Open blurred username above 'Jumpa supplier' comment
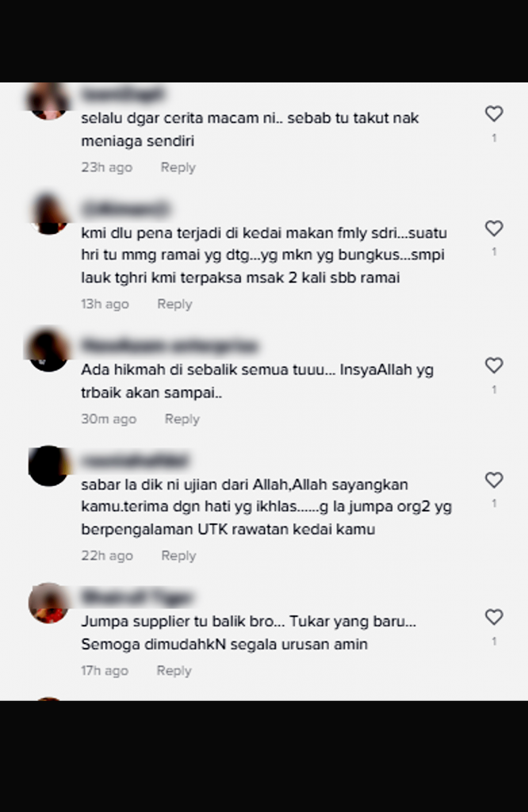This screenshot has width=528, height=812. click(137, 598)
